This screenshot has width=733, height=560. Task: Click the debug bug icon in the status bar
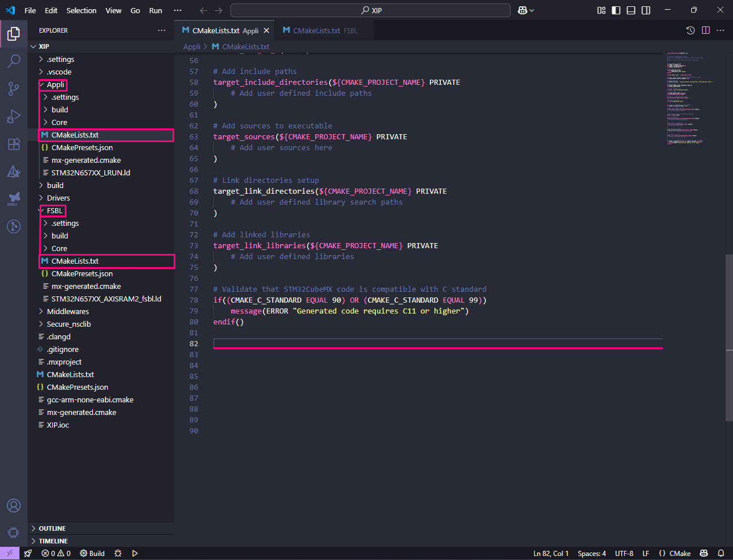pyautogui.click(x=118, y=553)
